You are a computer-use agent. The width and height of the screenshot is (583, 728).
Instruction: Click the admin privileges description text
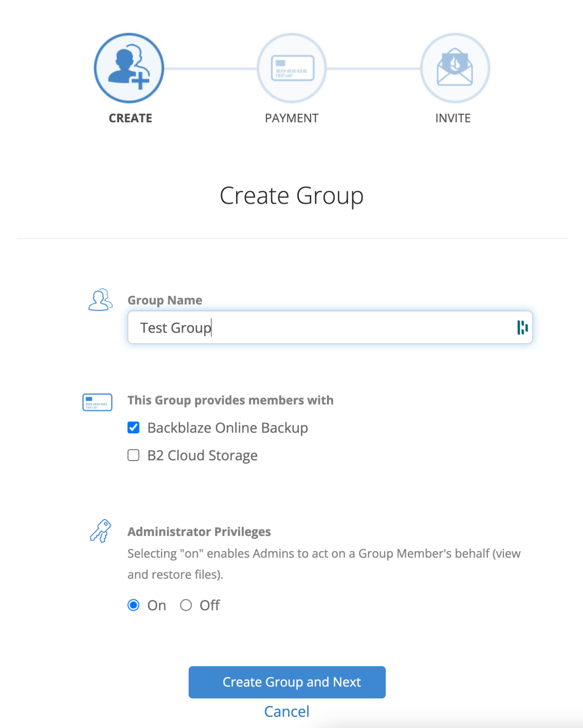(324, 564)
